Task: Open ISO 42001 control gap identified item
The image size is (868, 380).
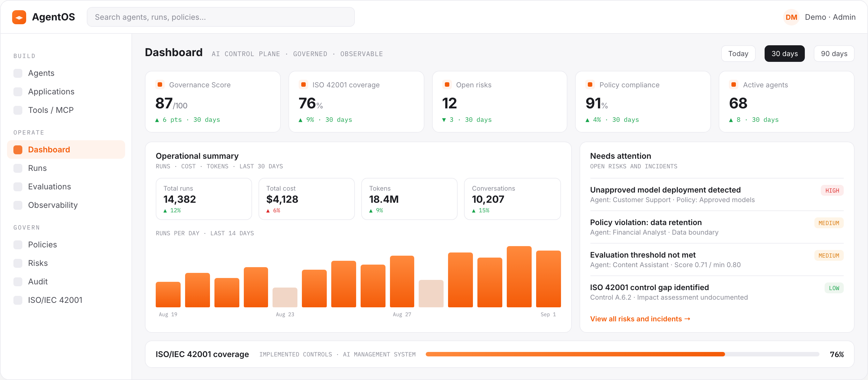Action: point(717,292)
